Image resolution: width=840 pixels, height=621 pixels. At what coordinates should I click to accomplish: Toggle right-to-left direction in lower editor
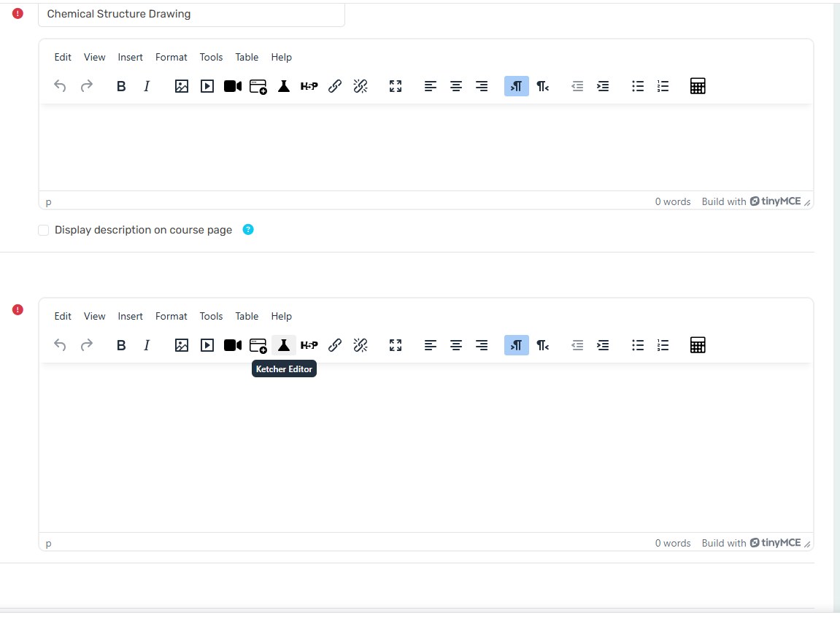click(x=543, y=345)
